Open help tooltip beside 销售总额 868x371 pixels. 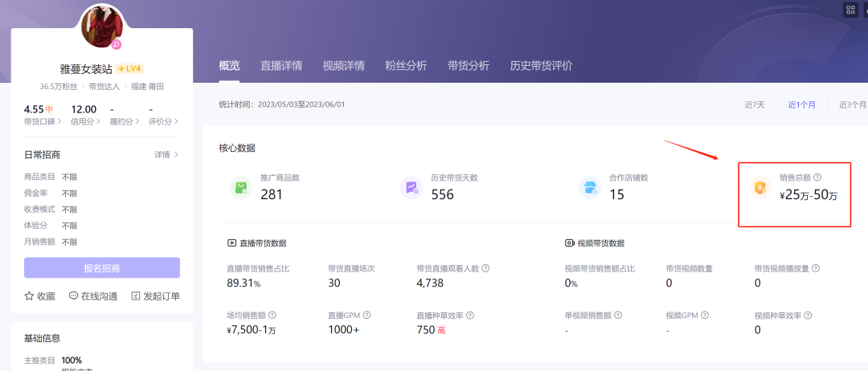point(817,177)
